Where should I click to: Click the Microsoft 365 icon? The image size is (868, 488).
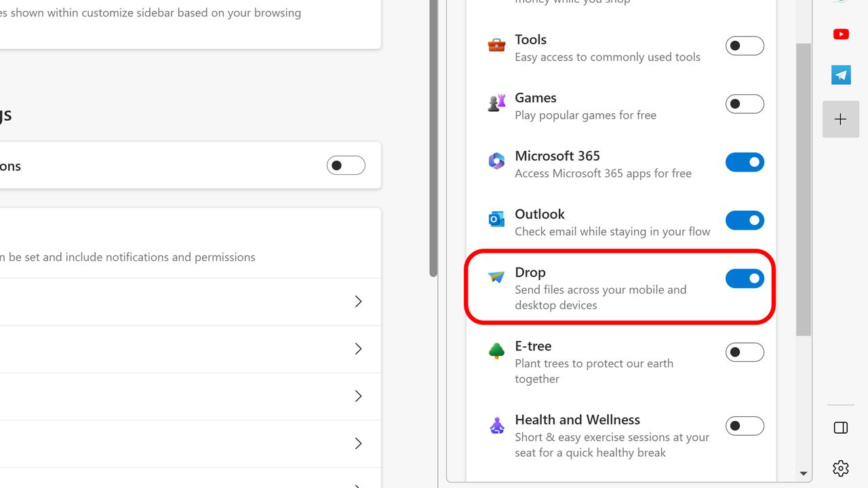[496, 161]
